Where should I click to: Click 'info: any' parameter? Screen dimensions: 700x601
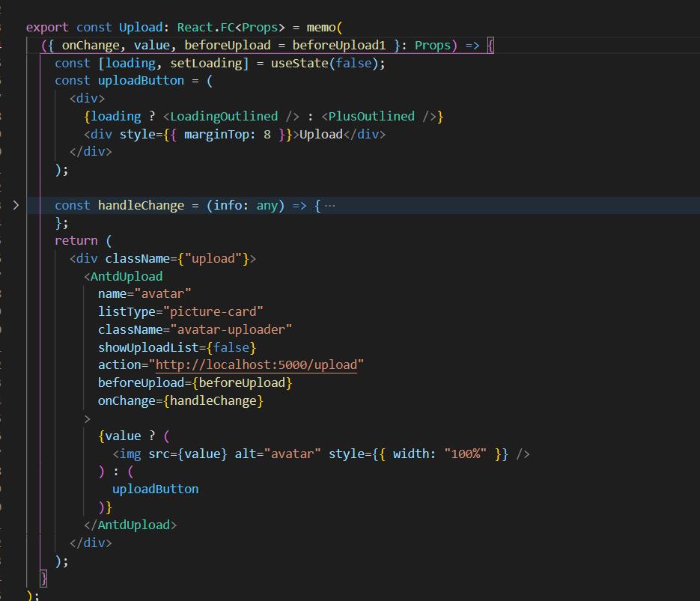tap(245, 205)
